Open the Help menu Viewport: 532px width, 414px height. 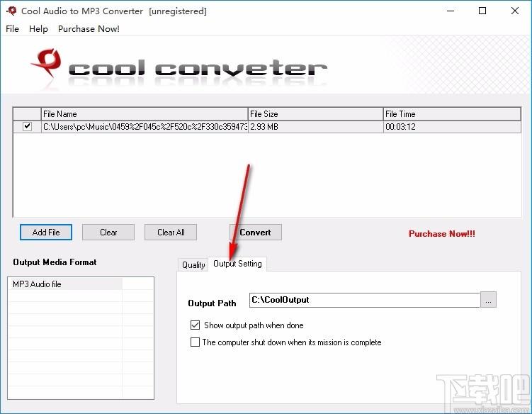pyautogui.click(x=38, y=29)
